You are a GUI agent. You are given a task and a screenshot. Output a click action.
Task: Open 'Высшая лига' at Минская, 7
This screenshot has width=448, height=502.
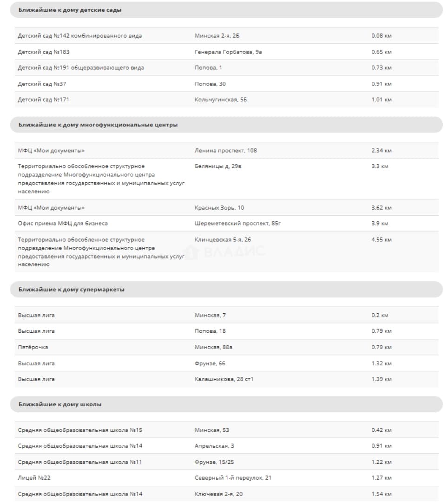pyautogui.click(x=36, y=315)
